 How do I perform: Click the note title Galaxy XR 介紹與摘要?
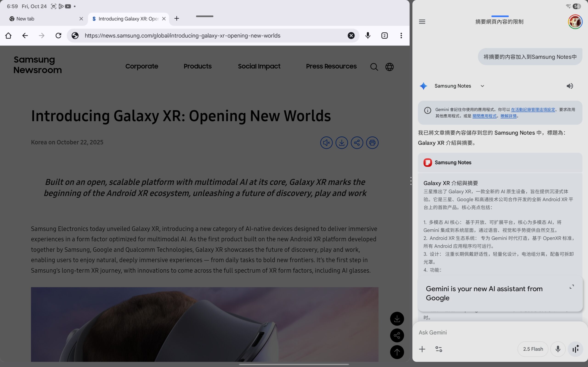click(451, 183)
